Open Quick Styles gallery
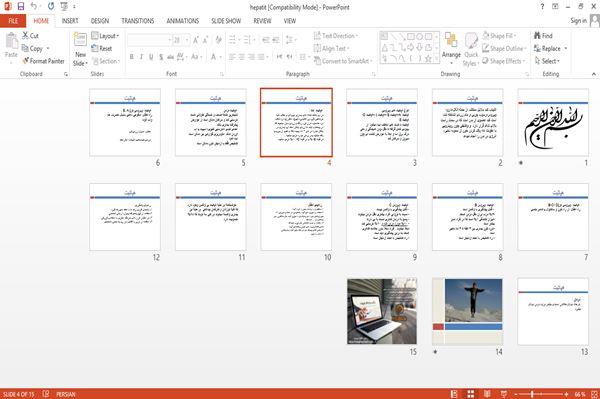The width and height of the screenshot is (600, 399). 471,50
